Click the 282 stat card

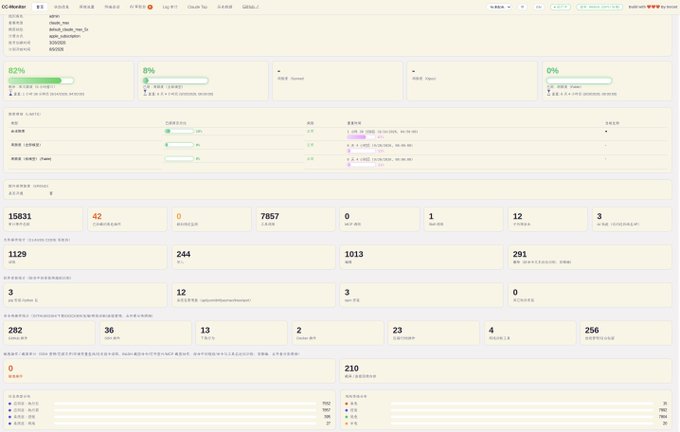[49, 333]
